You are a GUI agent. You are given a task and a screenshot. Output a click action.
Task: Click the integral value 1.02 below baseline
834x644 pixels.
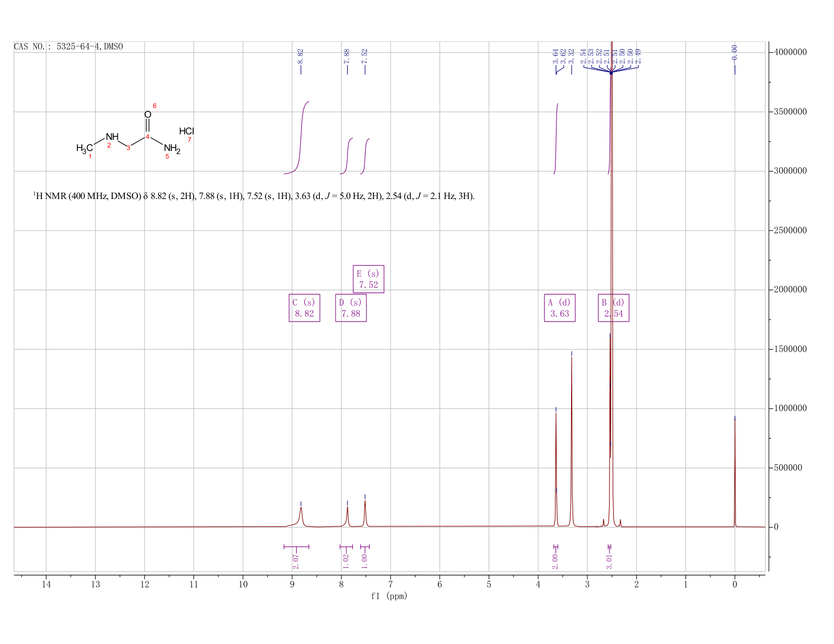(346, 561)
